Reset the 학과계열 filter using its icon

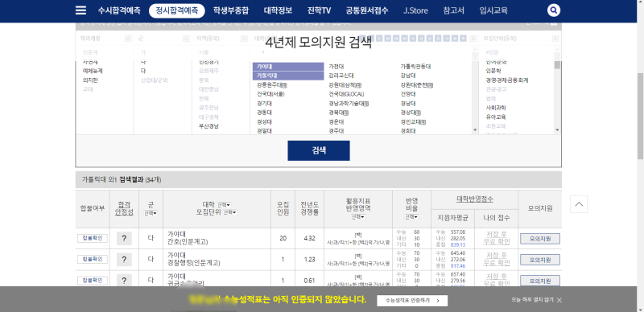[128, 39]
